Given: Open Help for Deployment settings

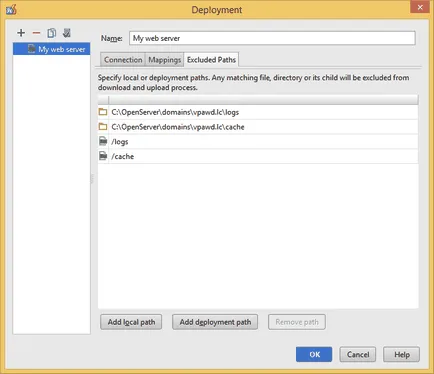Looking at the screenshot, I should 401,354.
